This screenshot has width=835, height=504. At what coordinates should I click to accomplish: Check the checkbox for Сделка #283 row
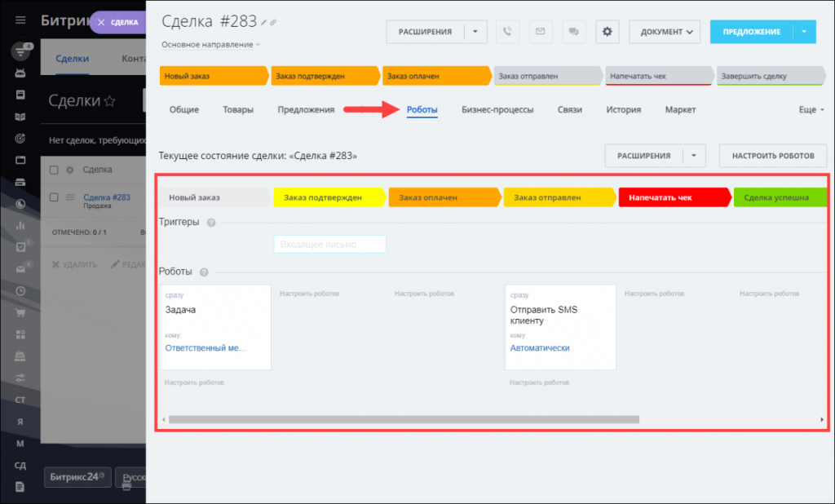tap(54, 197)
